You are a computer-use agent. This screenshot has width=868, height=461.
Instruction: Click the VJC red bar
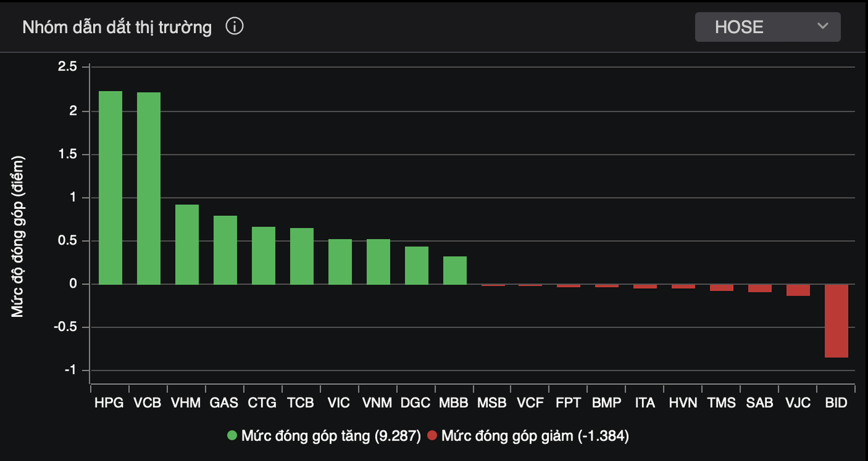797,290
